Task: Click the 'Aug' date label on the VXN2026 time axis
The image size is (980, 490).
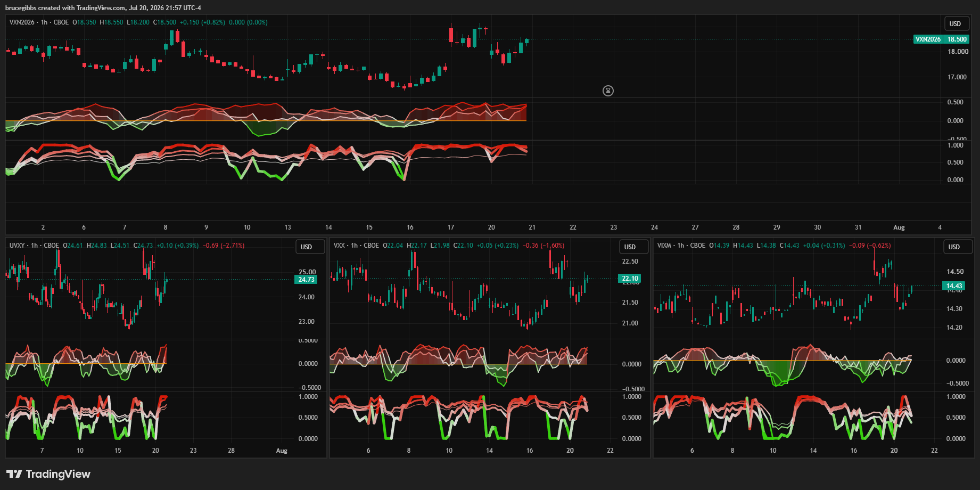Action: coord(899,227)
